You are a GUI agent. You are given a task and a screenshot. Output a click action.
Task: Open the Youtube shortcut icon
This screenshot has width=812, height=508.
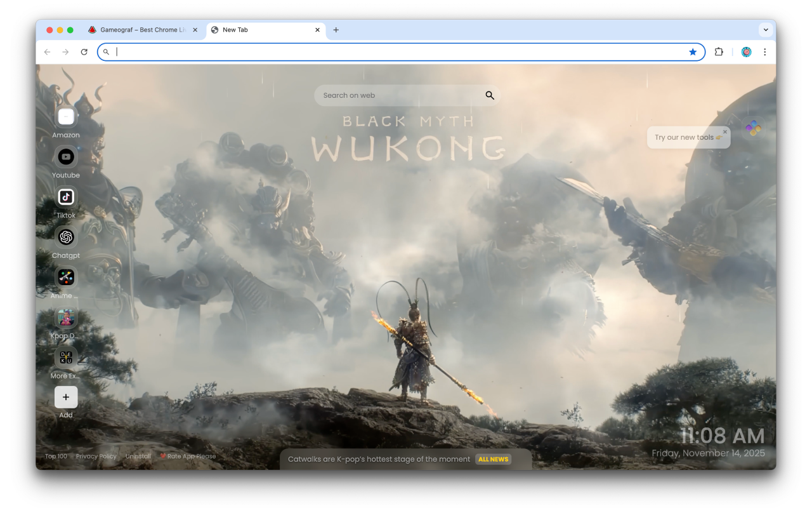[66, 157]
